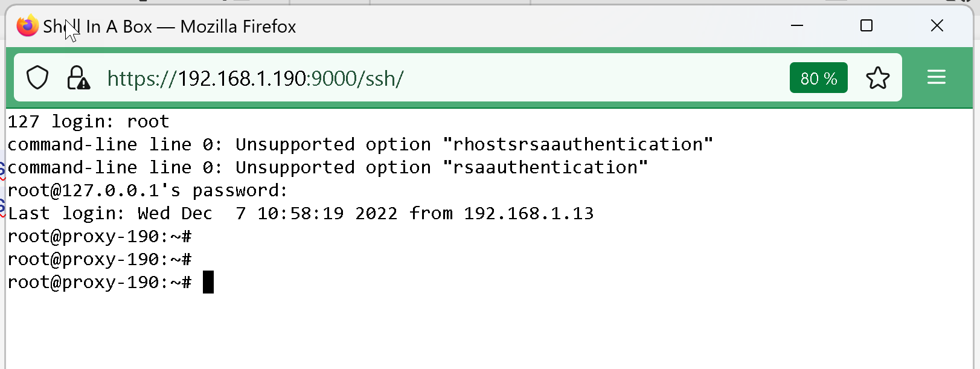The width and height of the screenshot is (980, 369).
Task: Click the empty terminal area below the prompt
Action: 483,332
